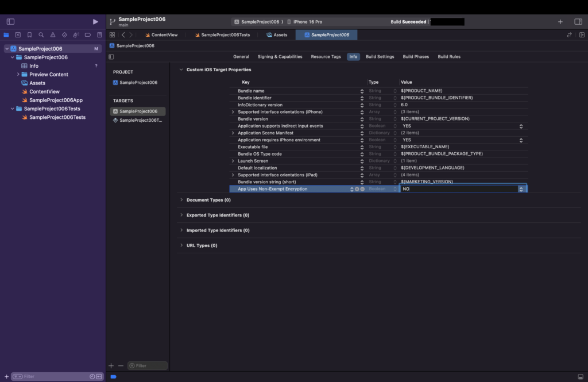The height and width of the screenshot is (382, 588).
Task: Select the iPhone 16 Pro run destination
Action: tap(304, 22)
